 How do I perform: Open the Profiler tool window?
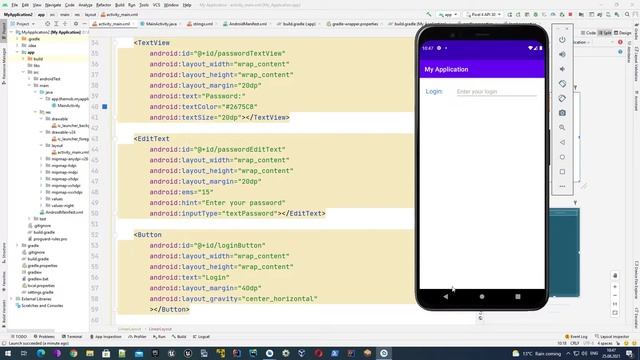[138, 337]
